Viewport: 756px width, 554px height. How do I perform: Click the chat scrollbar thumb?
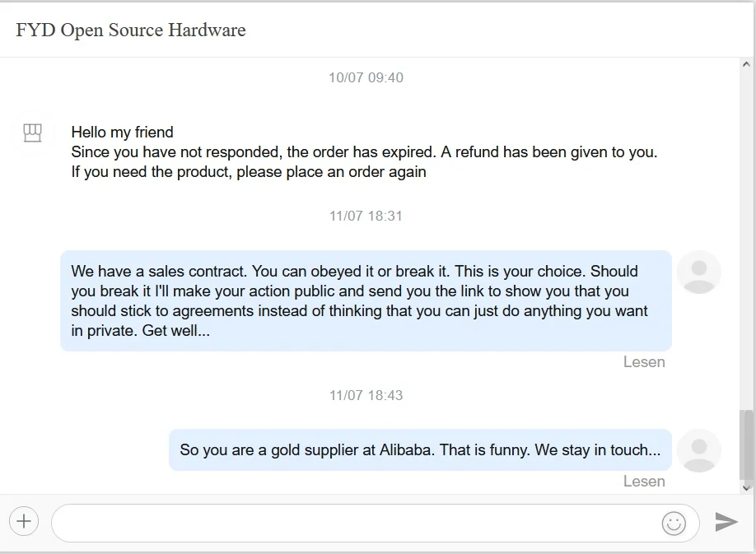click(x=747, y=445)
